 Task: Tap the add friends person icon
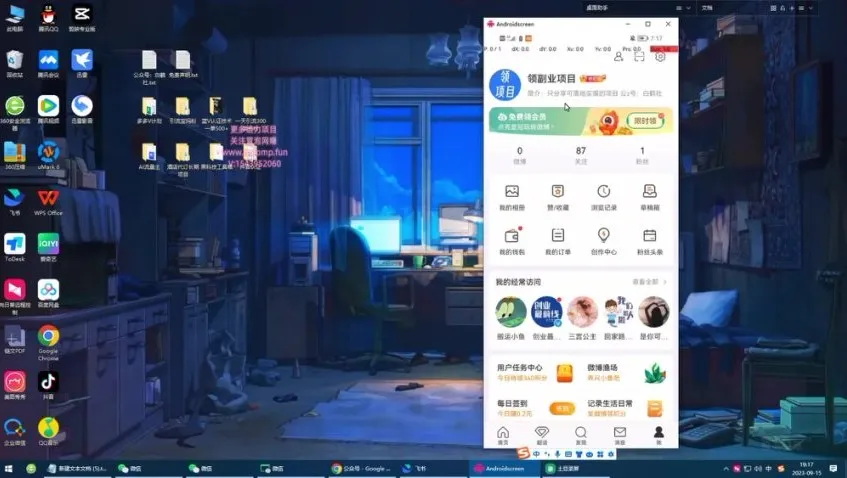[618, 57]
